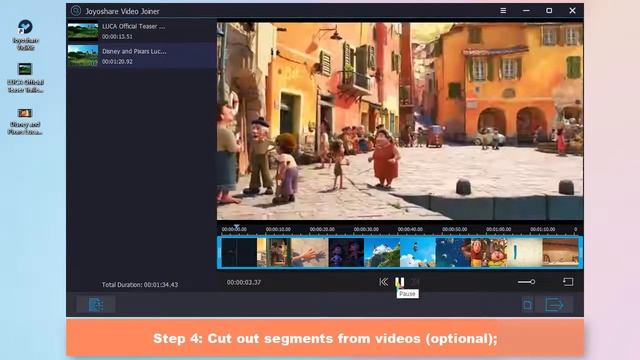Click the snapshot/fullscreen icon right of volume
This screenshot has height=360, width=640.
[568, 282]
